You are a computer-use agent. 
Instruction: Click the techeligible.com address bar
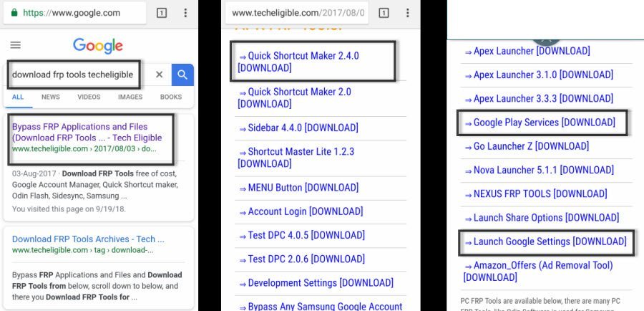(297, 13)
